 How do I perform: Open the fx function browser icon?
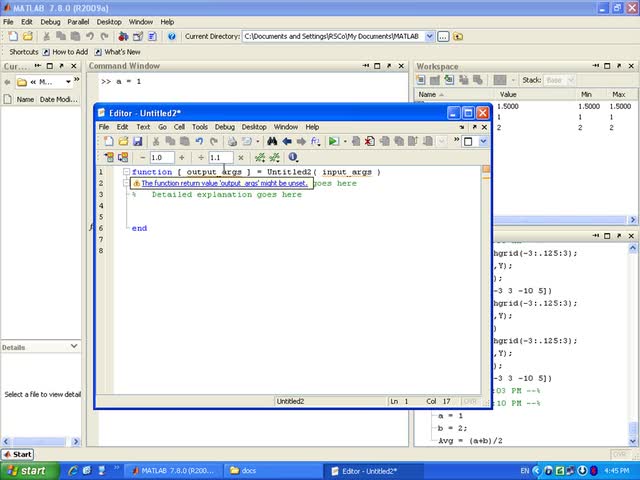[x=315, y=141]
